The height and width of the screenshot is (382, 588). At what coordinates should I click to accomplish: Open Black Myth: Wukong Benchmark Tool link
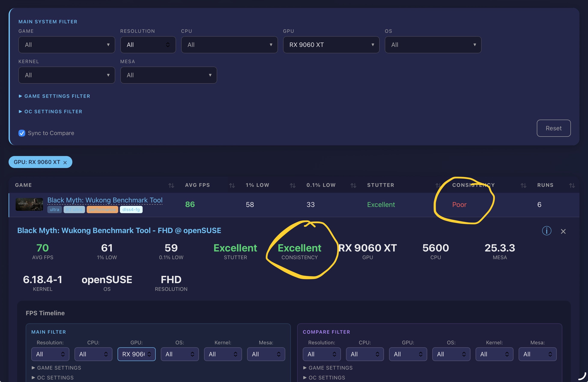105,200
